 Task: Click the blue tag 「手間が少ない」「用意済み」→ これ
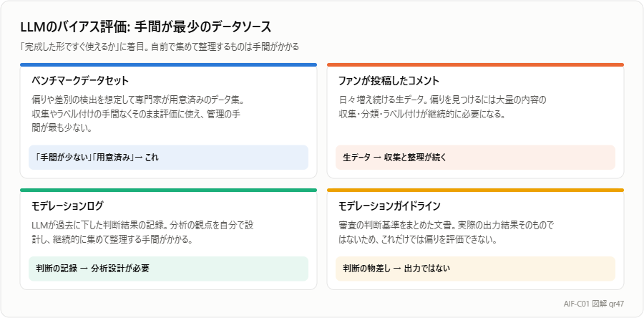(x=168, y=158)
